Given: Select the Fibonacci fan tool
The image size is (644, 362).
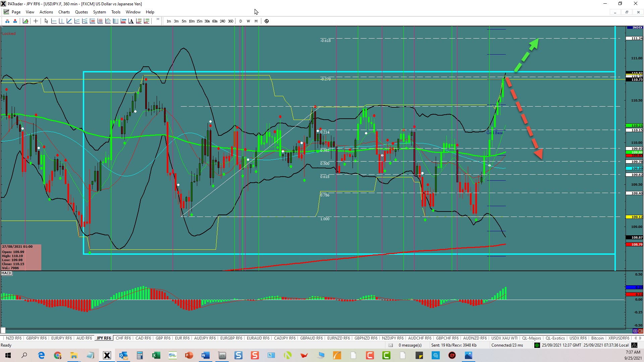Looking at the screenshot, I should point(108,21).
